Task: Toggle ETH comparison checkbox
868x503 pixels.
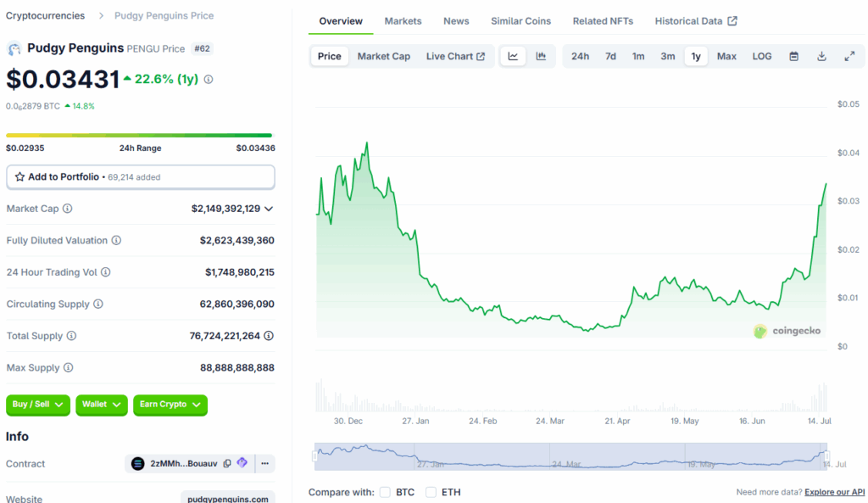Action: click(431, 492)
